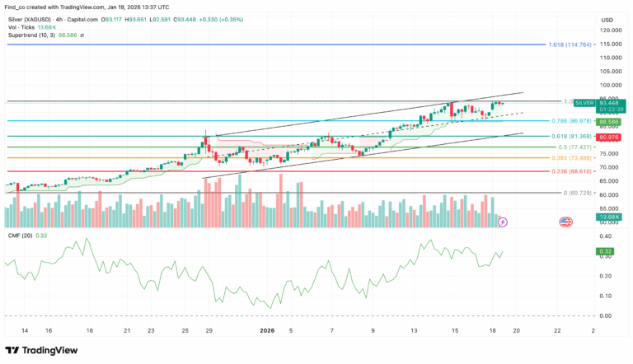The width and height of the screenshot is (633, 364).
Task: Click the 105.000 price axis label
Action: [x=611, y=72]
